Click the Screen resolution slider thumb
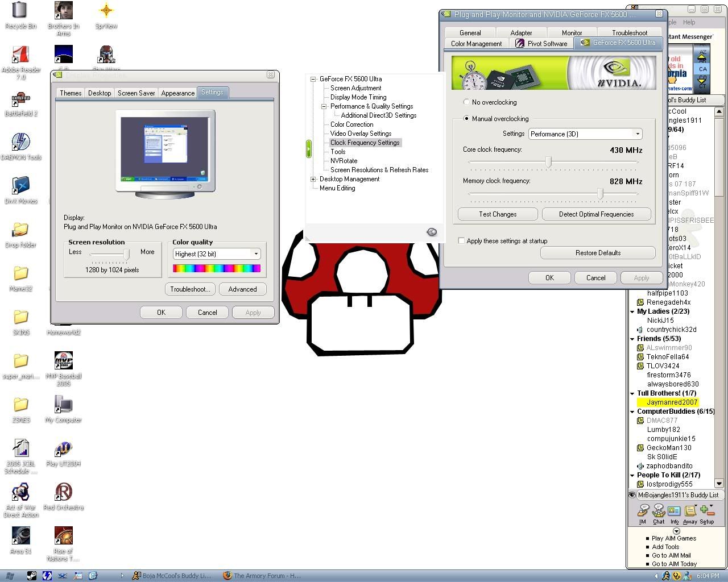 click(x=127, y=253)
